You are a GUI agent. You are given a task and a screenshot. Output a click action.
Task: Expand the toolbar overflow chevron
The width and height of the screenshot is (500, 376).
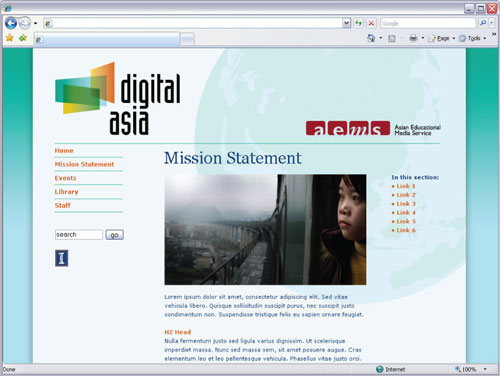click(494, 34)
